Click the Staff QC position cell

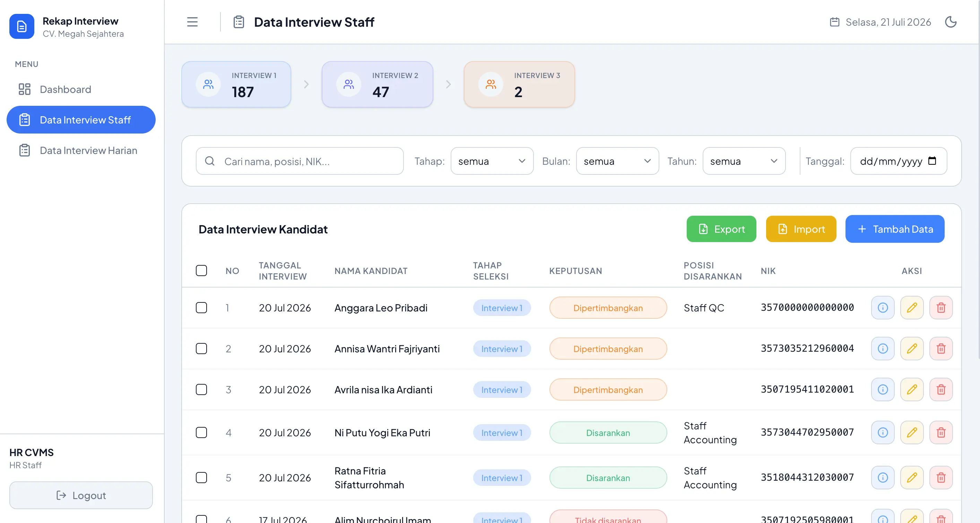[704, 308]
